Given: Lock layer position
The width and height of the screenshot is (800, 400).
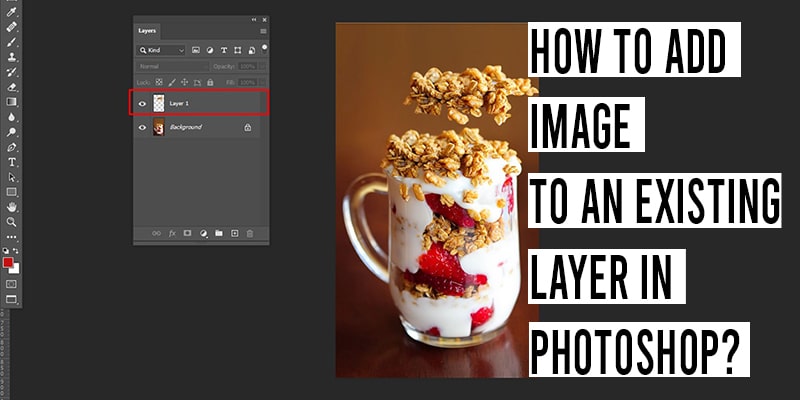Looking at the screenshot, I should 185,82.
